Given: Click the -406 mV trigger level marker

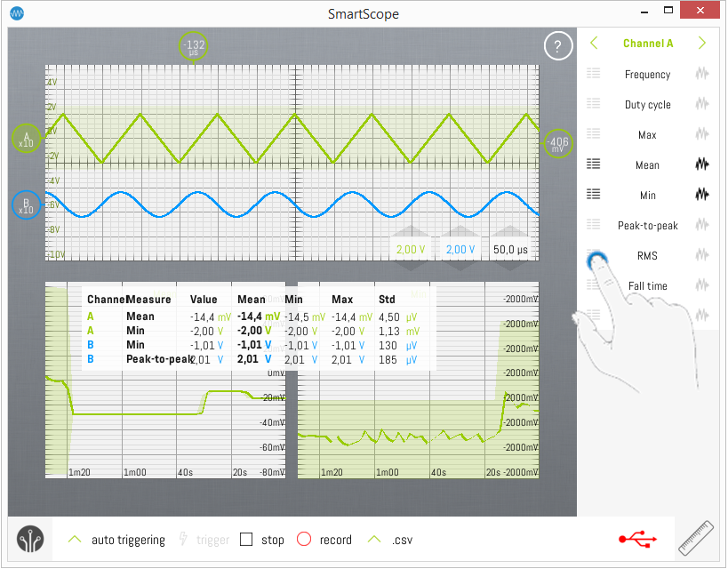Looking at the screenshot, I should [x=558, y=144].
